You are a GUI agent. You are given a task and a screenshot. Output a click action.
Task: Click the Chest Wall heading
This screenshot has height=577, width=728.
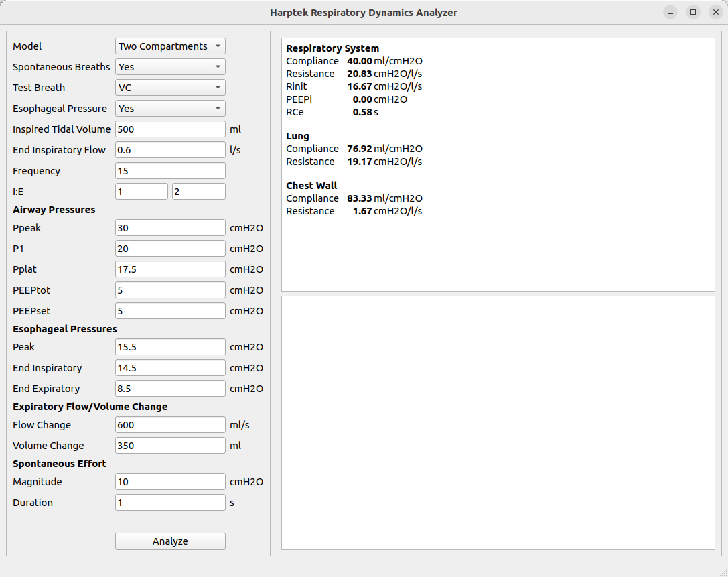pos(311,186)
